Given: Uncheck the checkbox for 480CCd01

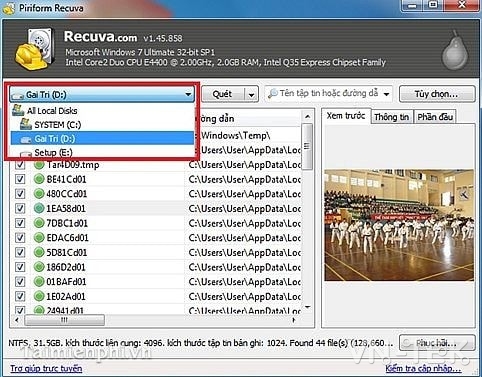Looking at the screenshot, I should coord(20,194).
